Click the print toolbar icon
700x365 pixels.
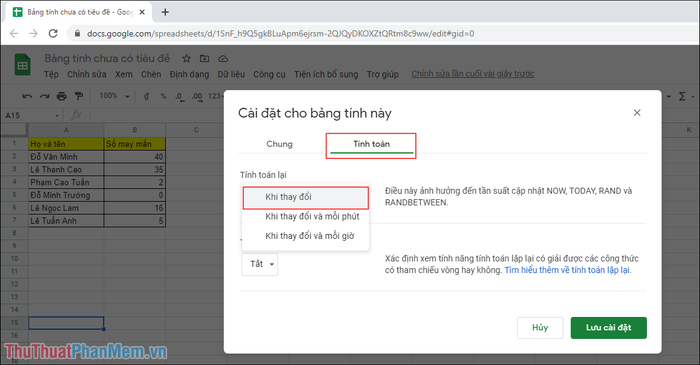coord(62,96)
